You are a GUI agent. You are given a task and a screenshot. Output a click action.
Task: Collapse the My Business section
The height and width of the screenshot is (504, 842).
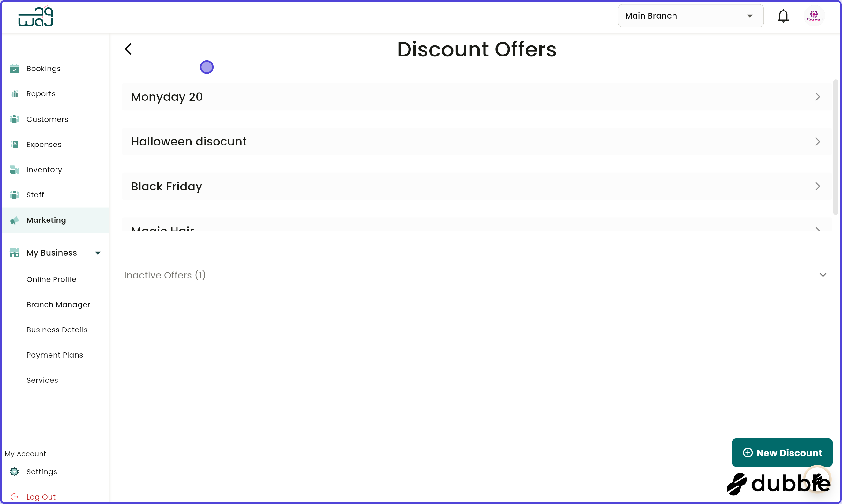click(x=98, y=252)
